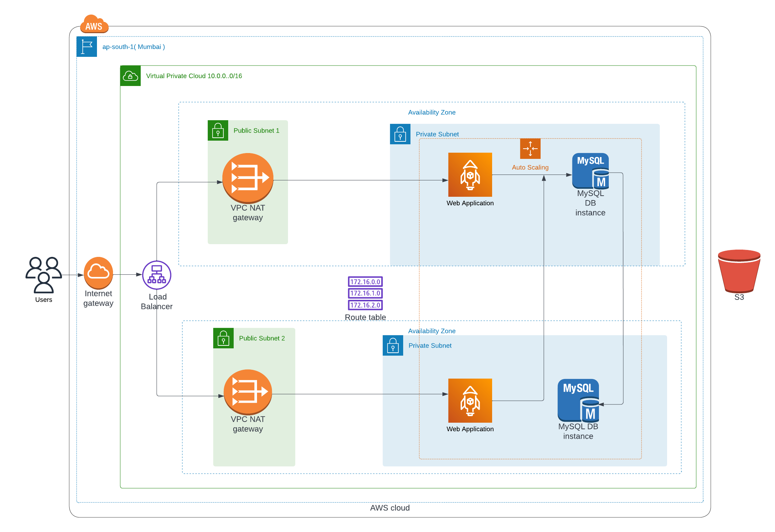Select the Route table label
Image resolution: width=775 pixels, height=532 pixels.
[365, 317]
